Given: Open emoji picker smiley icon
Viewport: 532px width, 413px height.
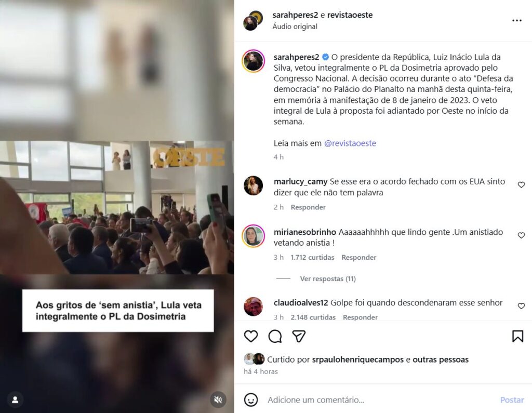Looking at the screenshot, I should [x=251, y=400].
